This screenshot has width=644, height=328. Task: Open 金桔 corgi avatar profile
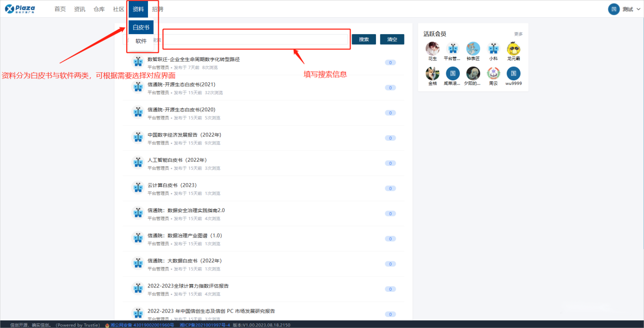click(x=432, y=73)
